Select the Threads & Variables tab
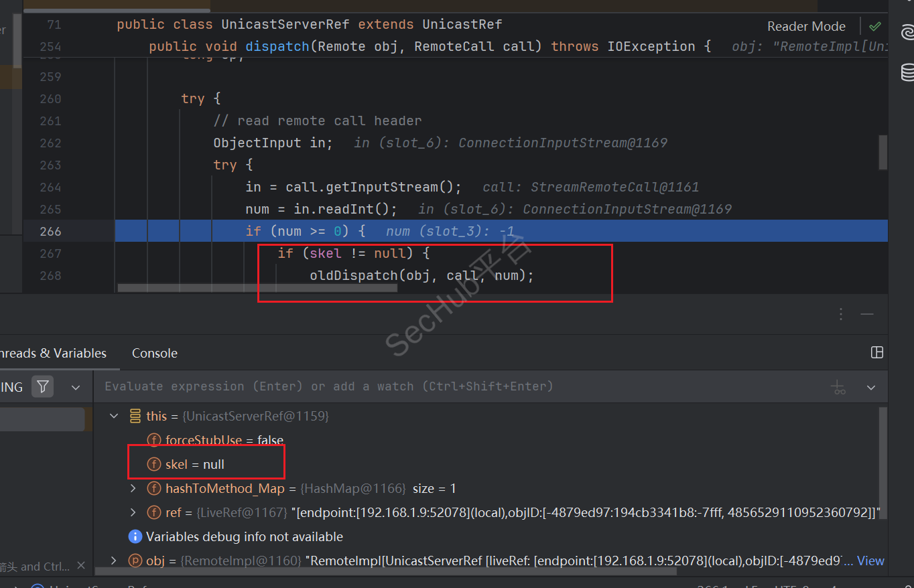The image size is (914, 588). 54,354
